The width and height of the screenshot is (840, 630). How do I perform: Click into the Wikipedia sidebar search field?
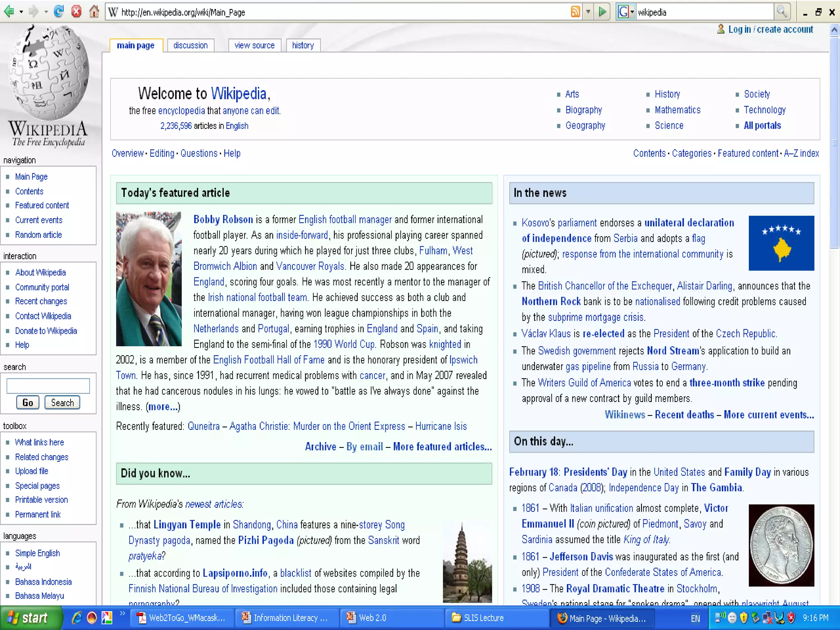(x=48, y=386)
